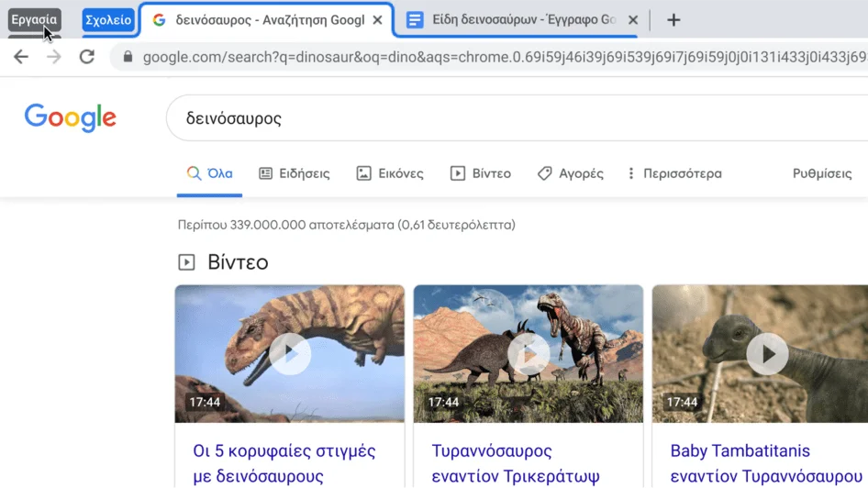
Task: Click the Google logo
Action: pyautogui.click(x=71, y=117)
